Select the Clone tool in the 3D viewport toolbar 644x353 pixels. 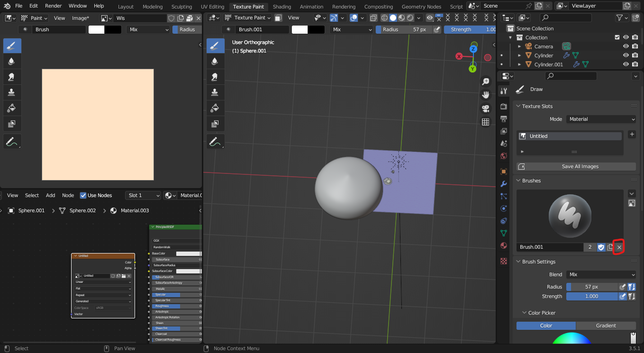215,92
